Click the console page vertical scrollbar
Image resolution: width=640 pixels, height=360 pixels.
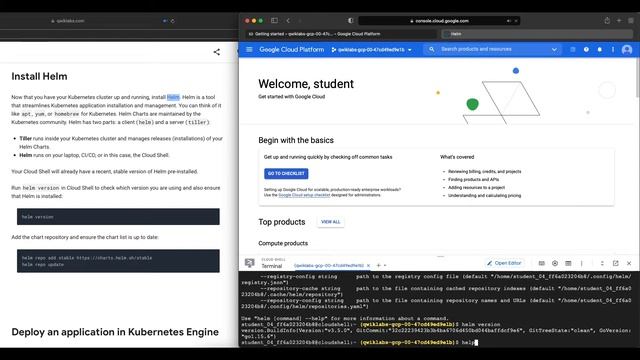point(638,78)
